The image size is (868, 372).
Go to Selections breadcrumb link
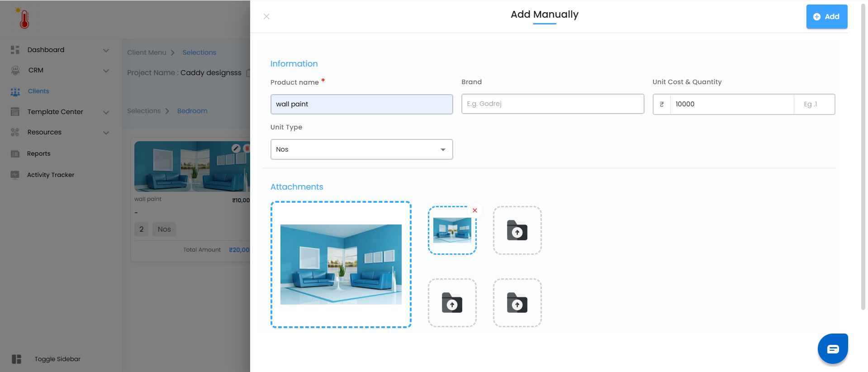199,52
